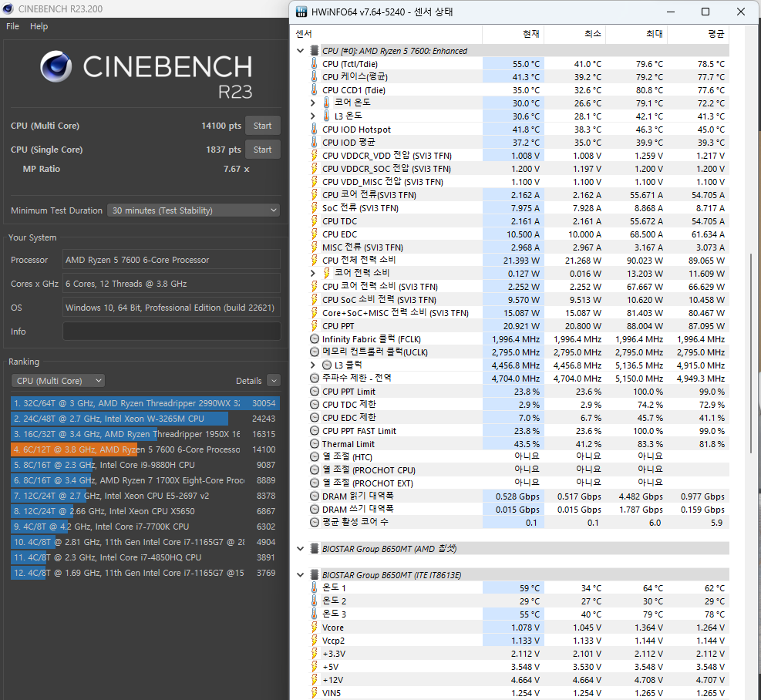Click lightning icon for Vcore
This screenshot has height=700, width=761.
(x=314, y=628)
